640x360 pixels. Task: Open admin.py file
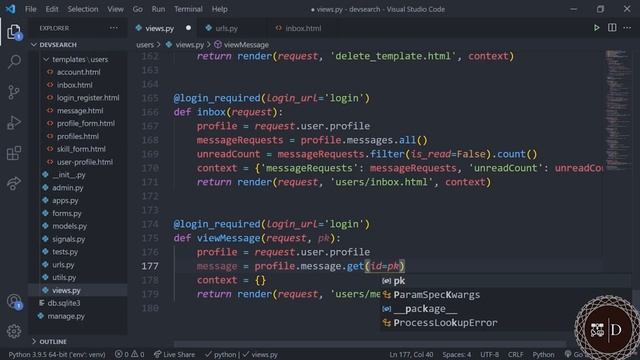pos(67,188)
